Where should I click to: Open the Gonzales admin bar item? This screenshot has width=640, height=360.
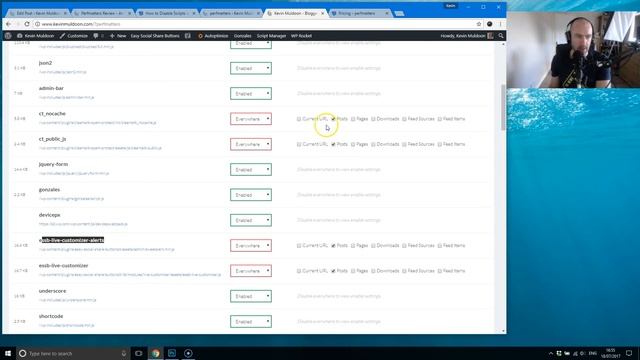(242, 36)
